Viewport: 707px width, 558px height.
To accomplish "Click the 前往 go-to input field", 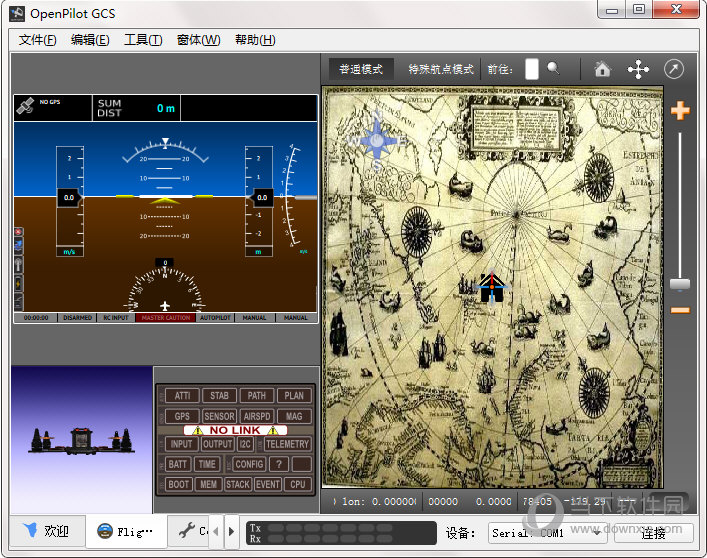I will click(x=532, y=69).
